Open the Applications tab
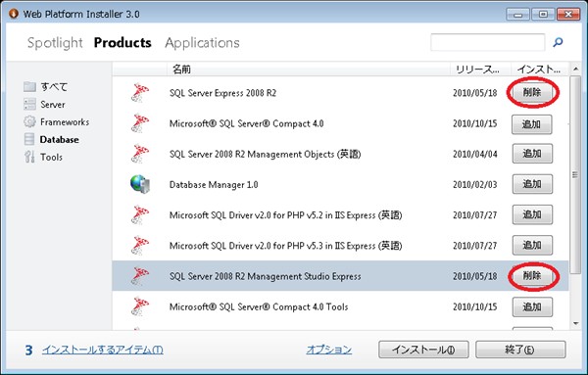Screen dimensions: 588x375 pos(202,43)
